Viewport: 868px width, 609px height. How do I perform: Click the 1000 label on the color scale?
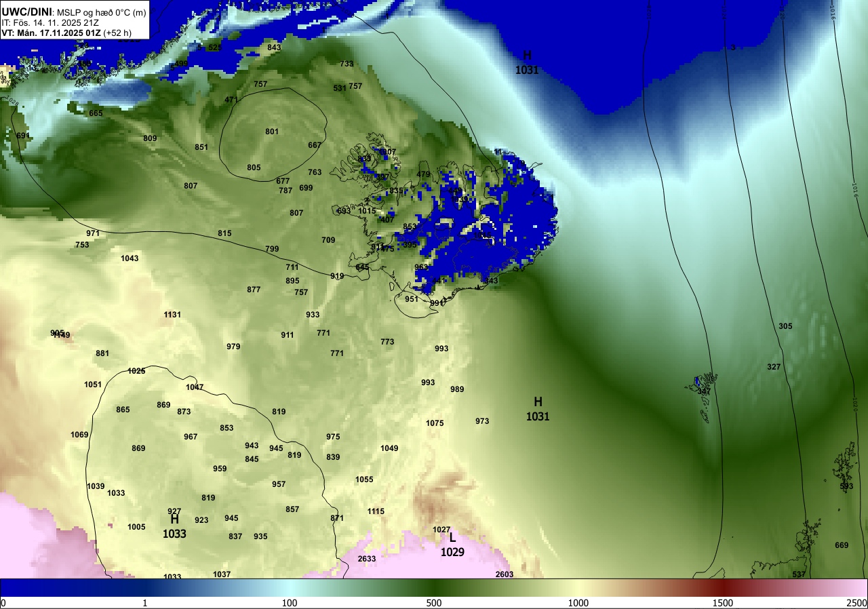tap(578, 603)
